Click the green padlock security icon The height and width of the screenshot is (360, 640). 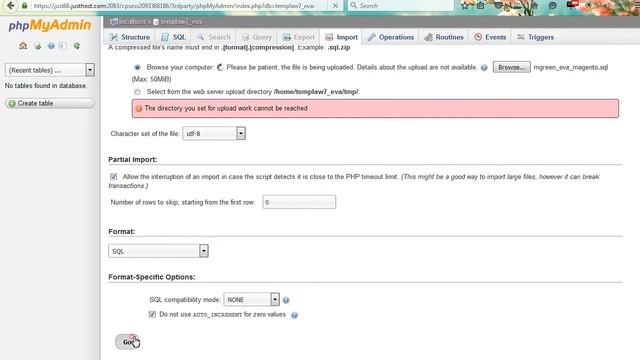[x=24, y=6]
